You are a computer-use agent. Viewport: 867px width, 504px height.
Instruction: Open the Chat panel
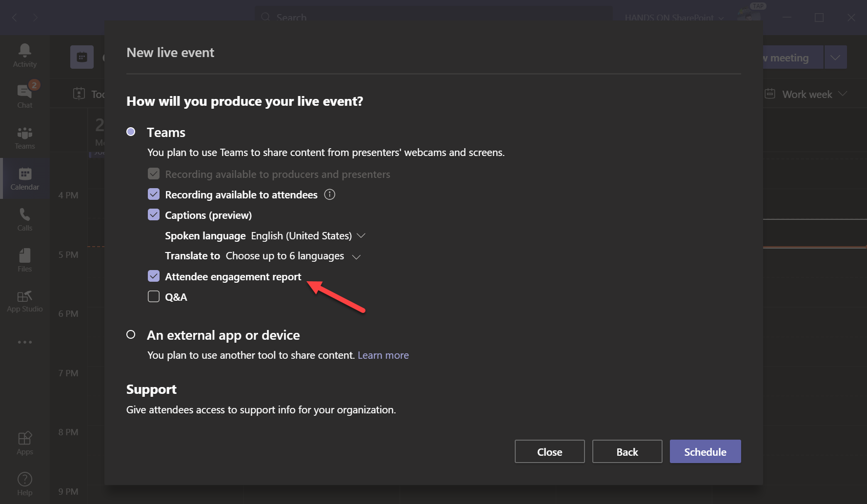[x=24, y=94]
